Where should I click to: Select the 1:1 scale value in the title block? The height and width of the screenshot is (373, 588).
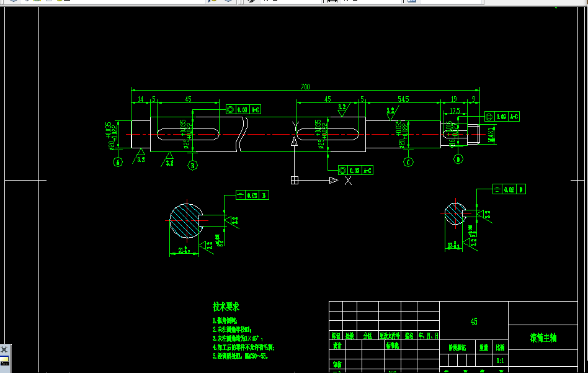pyautogui.click(x=500, y=361)
